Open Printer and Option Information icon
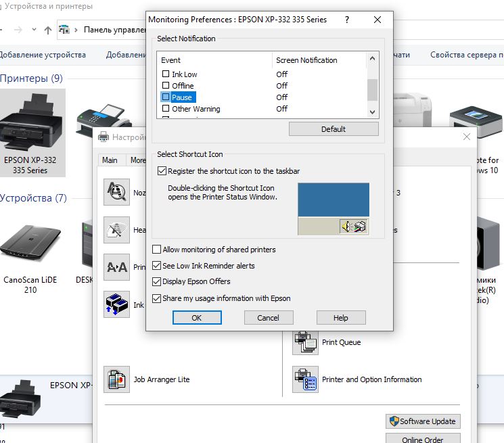 305,379
